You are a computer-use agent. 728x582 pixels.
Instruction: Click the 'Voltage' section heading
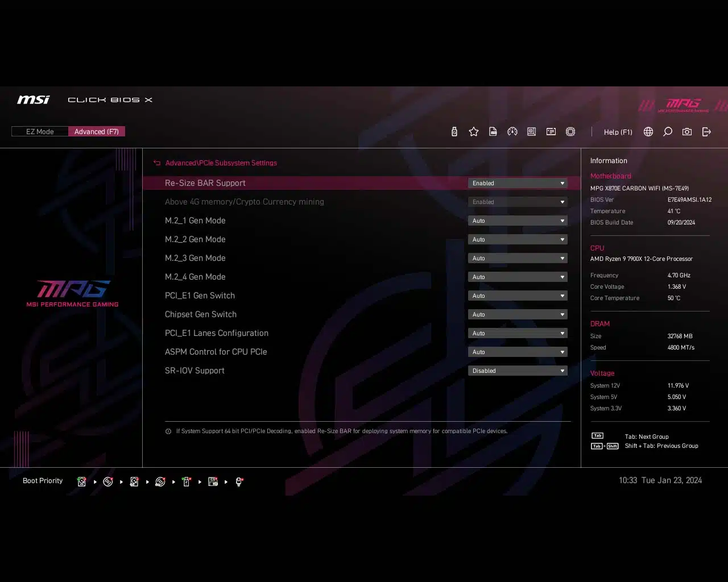pyautogui.click(x=602, y=373)
